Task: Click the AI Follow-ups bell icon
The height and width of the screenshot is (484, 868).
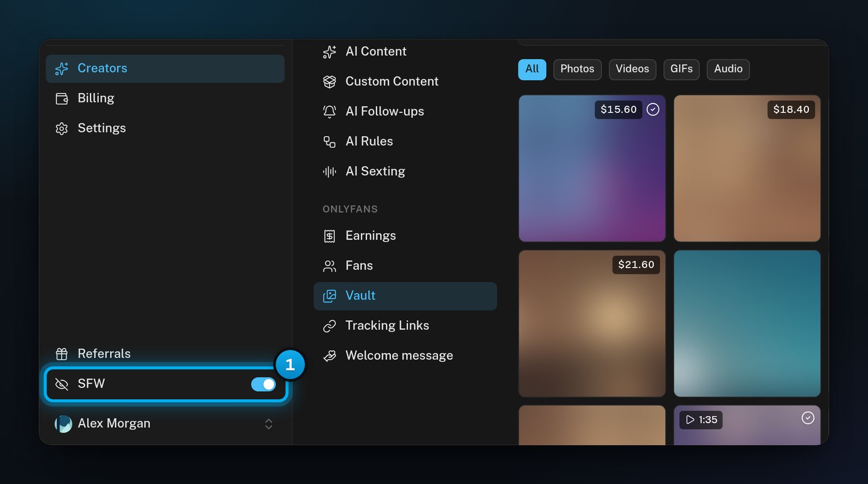Action: point(329,112)
